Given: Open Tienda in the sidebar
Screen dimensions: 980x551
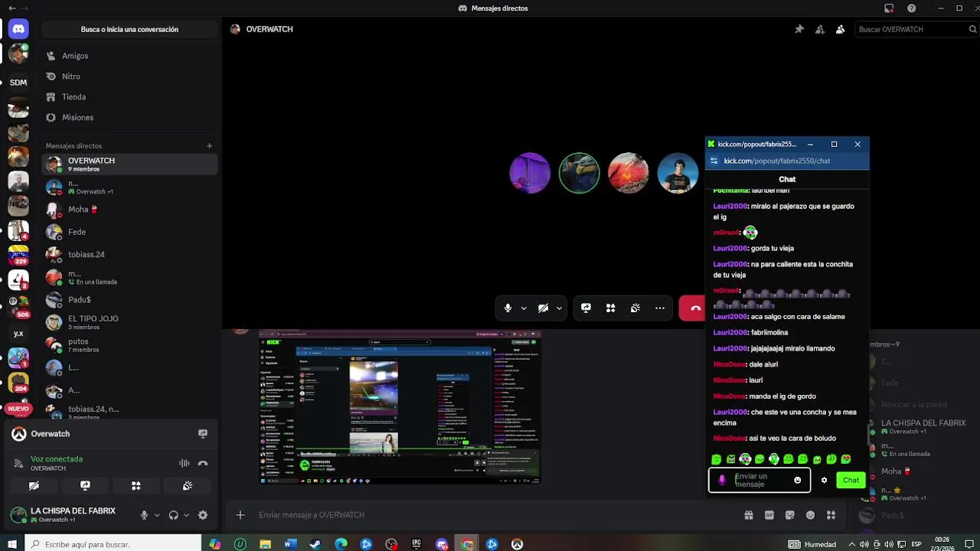Looking at the screenshot, I should tap(129, 97).
